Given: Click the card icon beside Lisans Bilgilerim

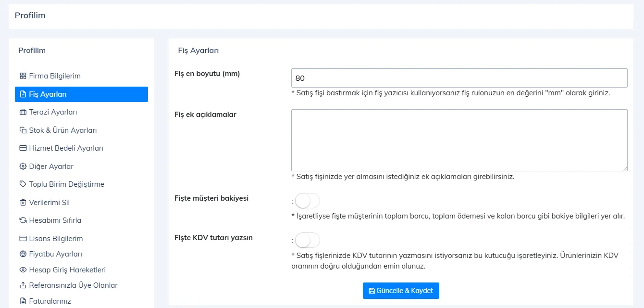Looking at the screenshot, I should [x=23, y=239].
